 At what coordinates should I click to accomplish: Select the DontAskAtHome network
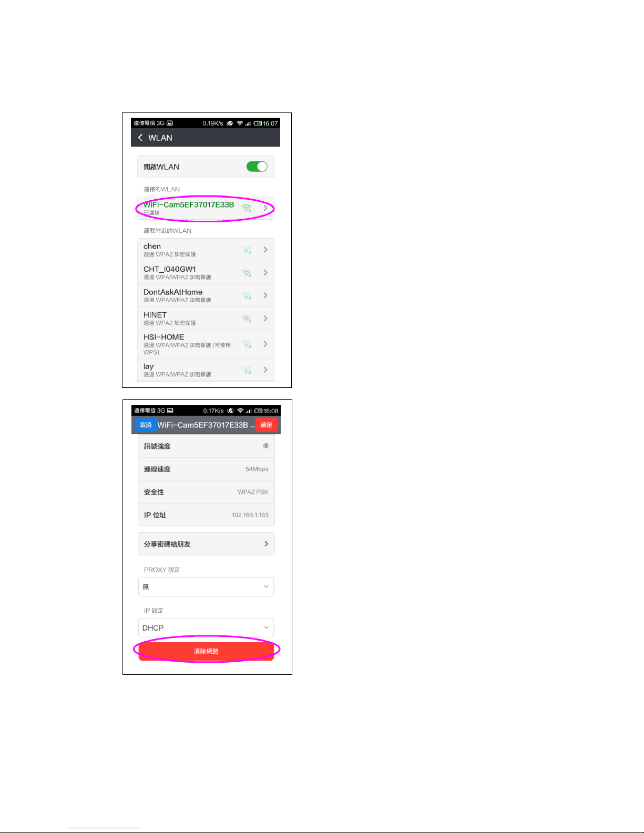coord(206,295)
